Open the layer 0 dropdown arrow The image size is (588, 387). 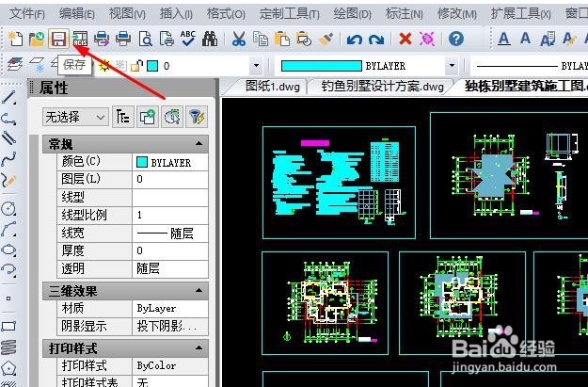[x=256, y=66]
